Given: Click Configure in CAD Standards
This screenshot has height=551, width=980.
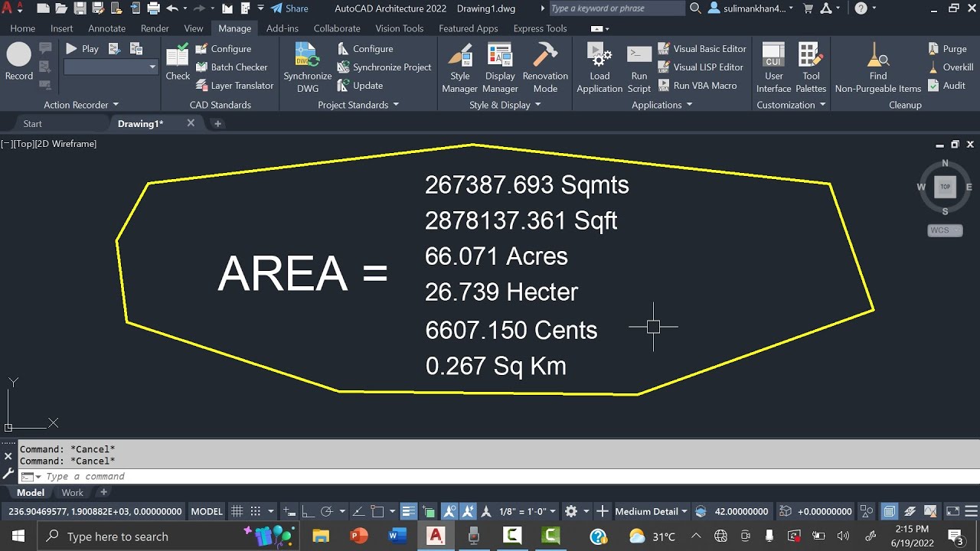Looking at the screenshot, I should (224, 49).
